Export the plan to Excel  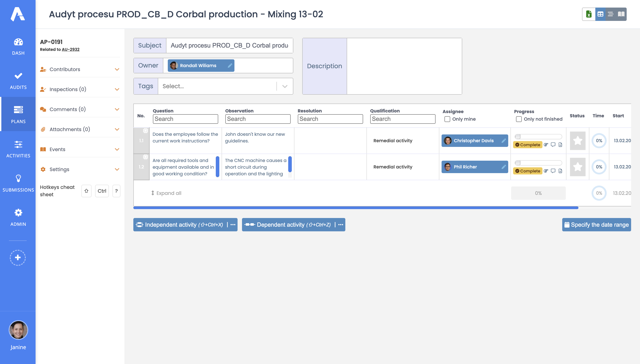[589, 14]
